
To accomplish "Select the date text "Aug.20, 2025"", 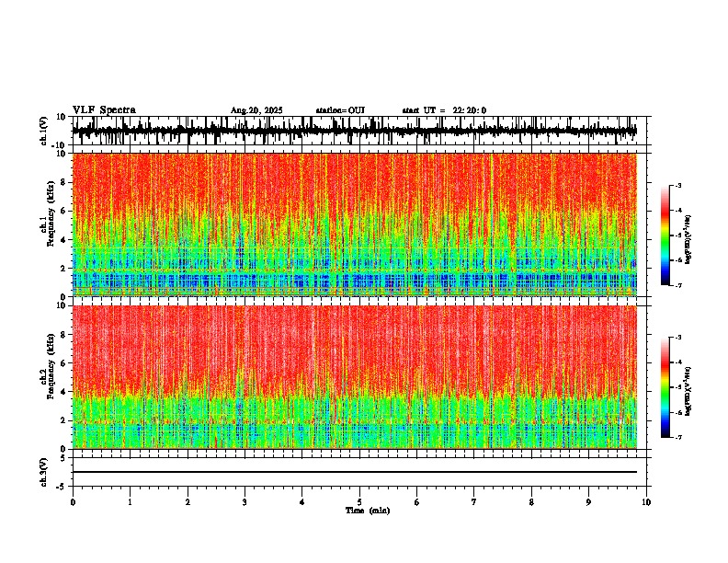I will (x=256, y=110).
